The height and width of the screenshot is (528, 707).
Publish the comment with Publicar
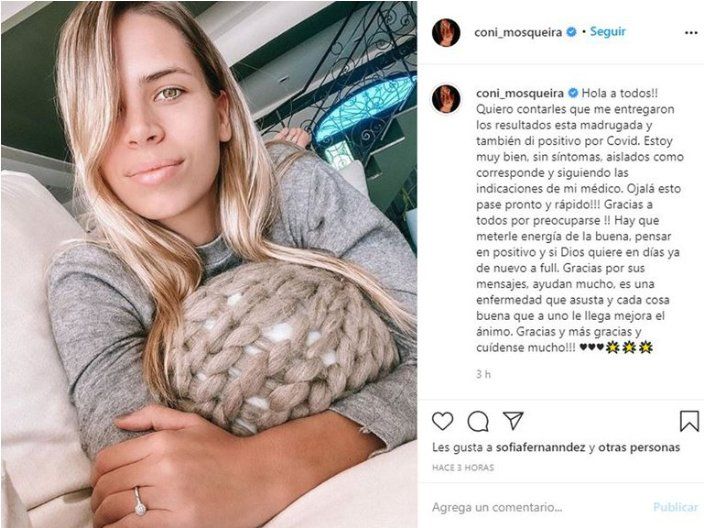pos(675,507)
